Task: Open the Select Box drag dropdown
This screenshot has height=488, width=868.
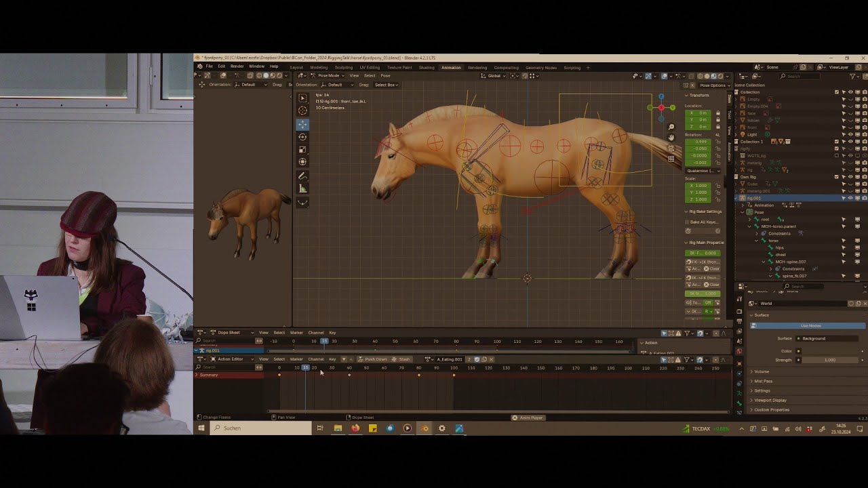Action: 386,85
